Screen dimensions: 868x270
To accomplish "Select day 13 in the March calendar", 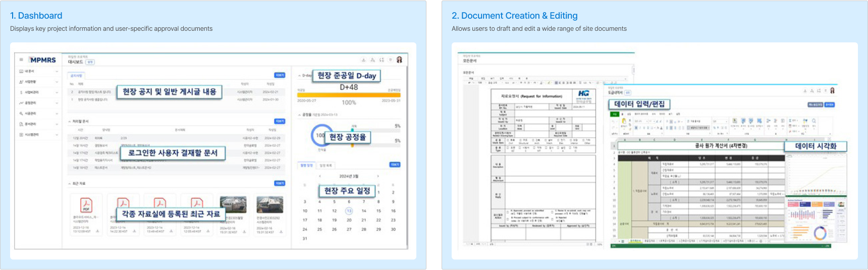I will tap(349, 211).
